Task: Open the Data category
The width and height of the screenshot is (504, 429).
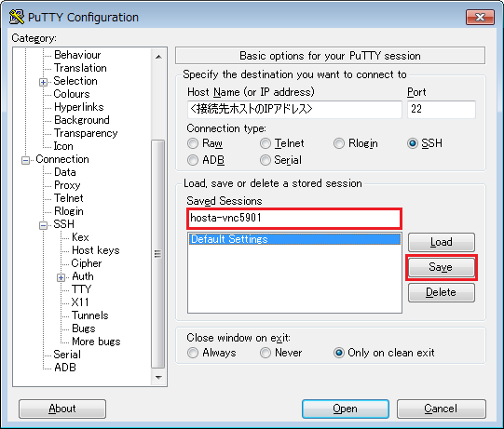Action: tap(65, 172)
